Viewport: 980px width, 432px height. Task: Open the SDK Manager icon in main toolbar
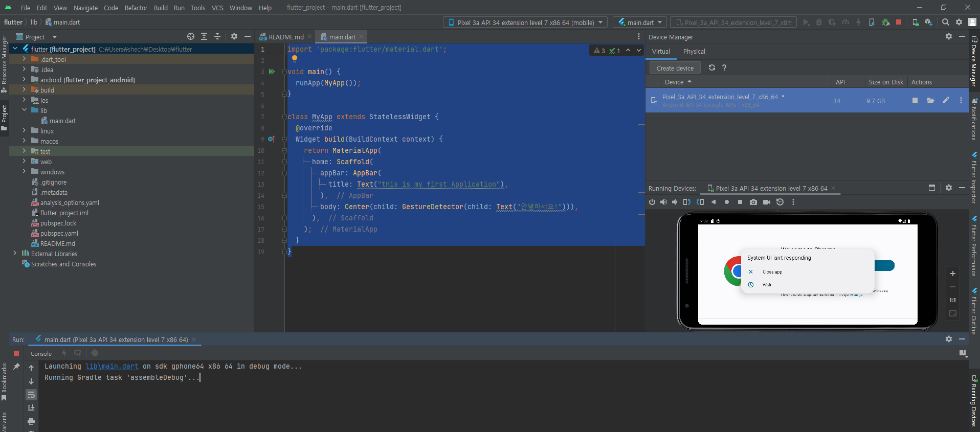coord(928,22)
